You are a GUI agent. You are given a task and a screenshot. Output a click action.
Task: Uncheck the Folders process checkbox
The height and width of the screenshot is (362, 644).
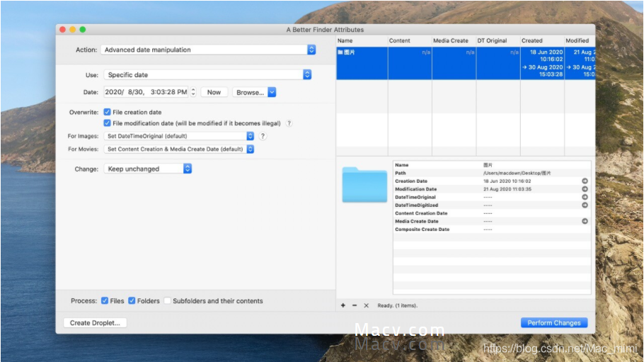point(132,300)
